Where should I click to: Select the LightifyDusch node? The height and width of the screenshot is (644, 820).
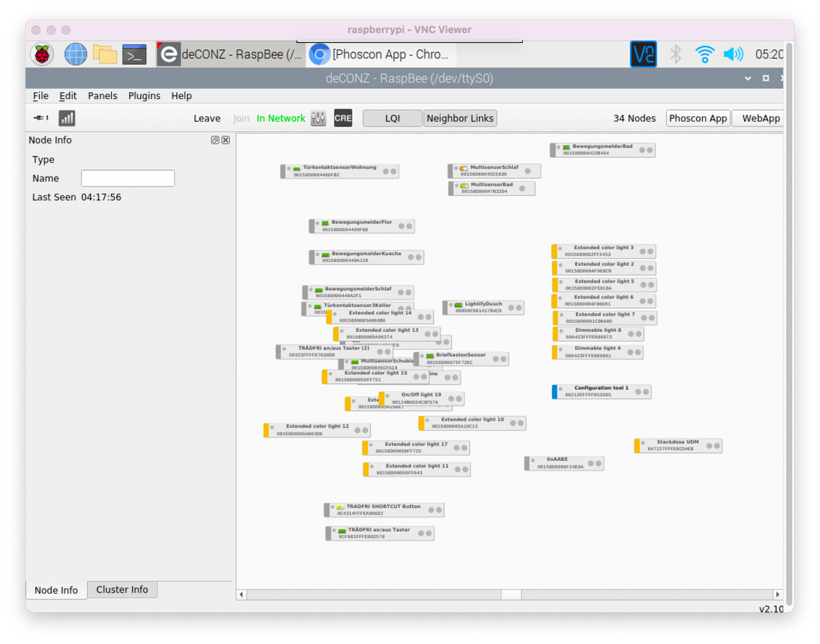pyautogui.click(x=483, y=307)
